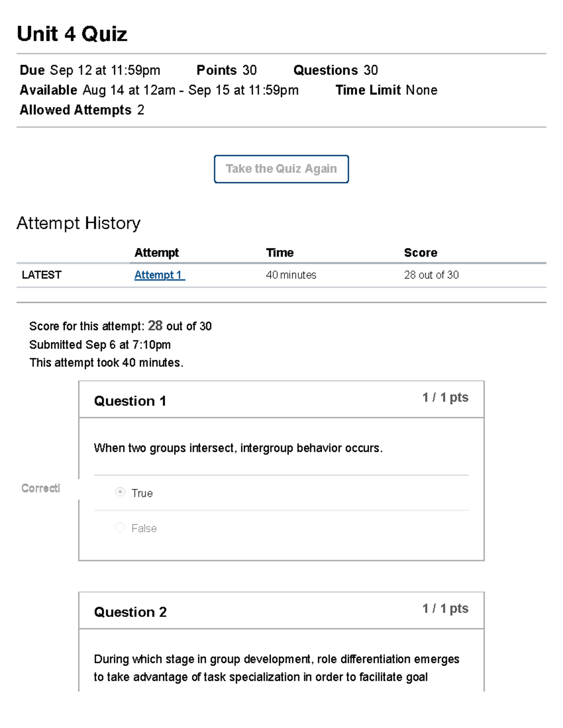Click the Correct! answer indicator
This screenshot has height=728, width=563.
pos(41,488)
